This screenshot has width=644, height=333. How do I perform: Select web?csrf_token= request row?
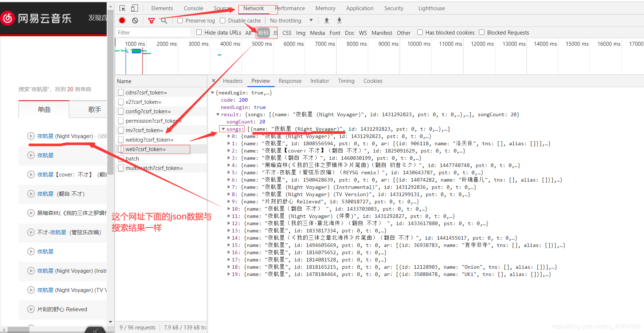161,149
